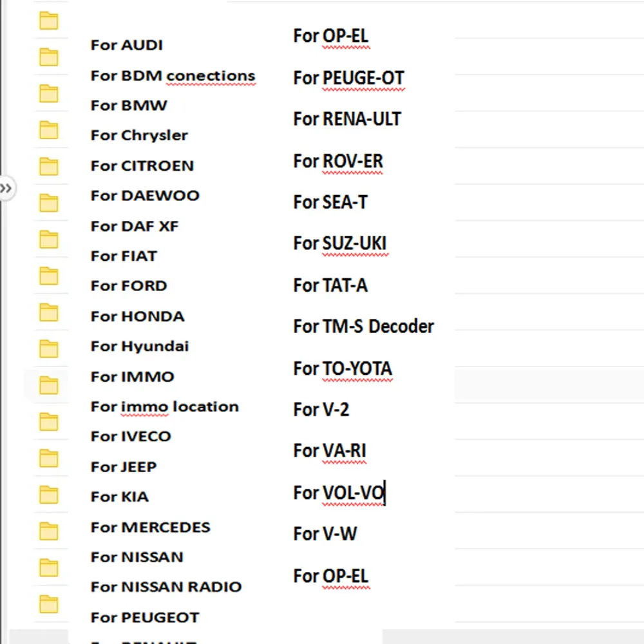Click on 'For DAF XF'
644x644 pixels.
[x=135, y=226]
